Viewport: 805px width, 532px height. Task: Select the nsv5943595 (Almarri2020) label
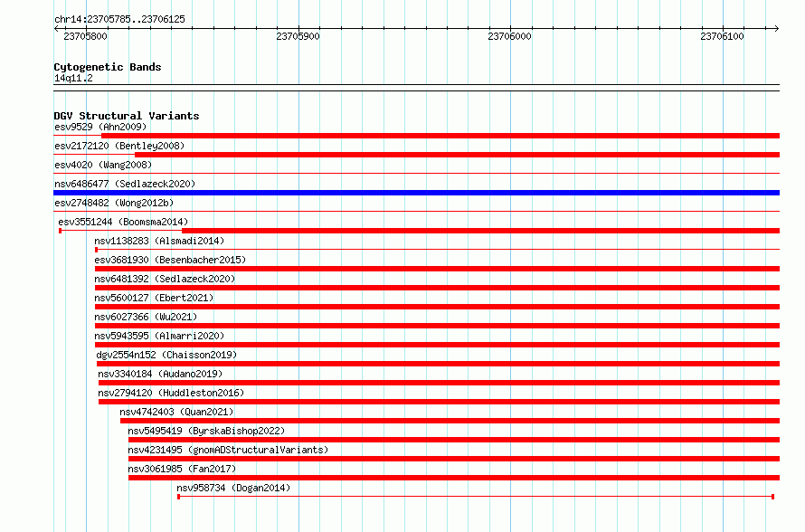click(159, 336)
